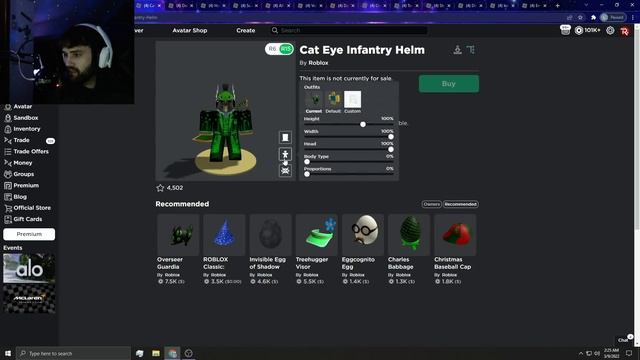Image resolution: width=640 pixels, height=360 pixels.
Task: Open the Eggcognito Egg item card
Action: [x=362, y=249]
